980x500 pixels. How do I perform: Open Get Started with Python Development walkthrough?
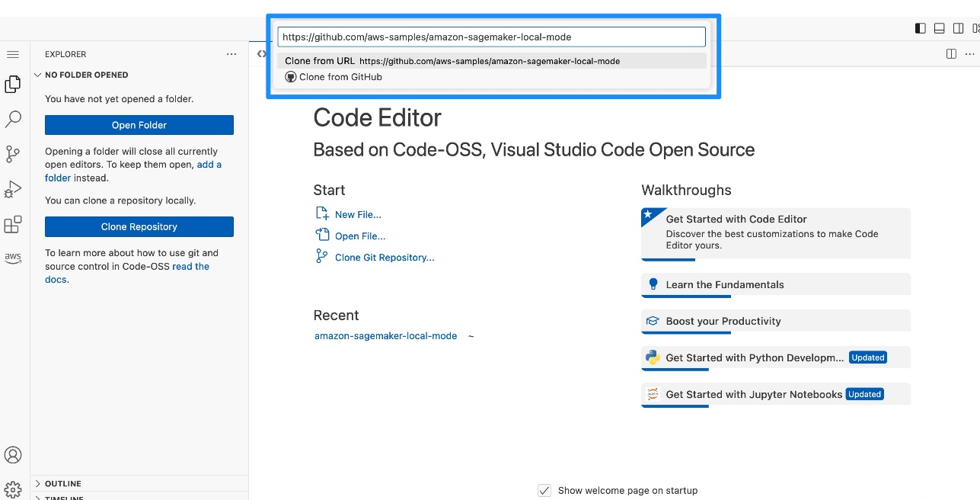pos(776,357)
